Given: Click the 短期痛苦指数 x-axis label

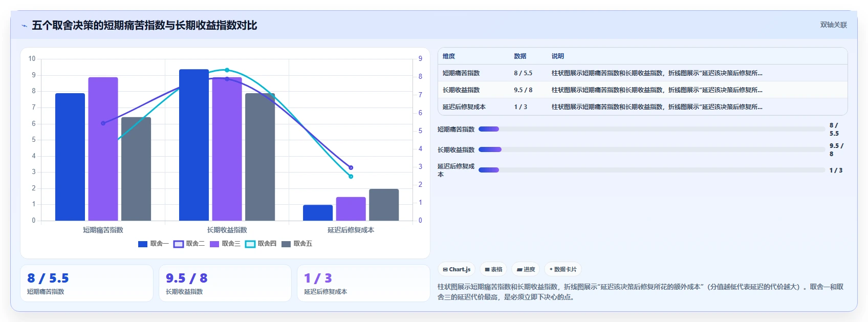Looking at the screenshot, I should click(x=103, y=230).
